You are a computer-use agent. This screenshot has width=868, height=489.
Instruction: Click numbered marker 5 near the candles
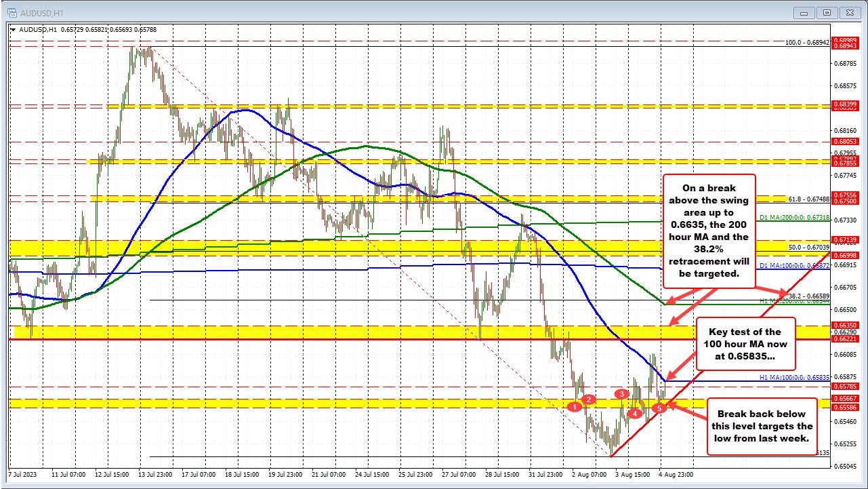click(658, 409)
